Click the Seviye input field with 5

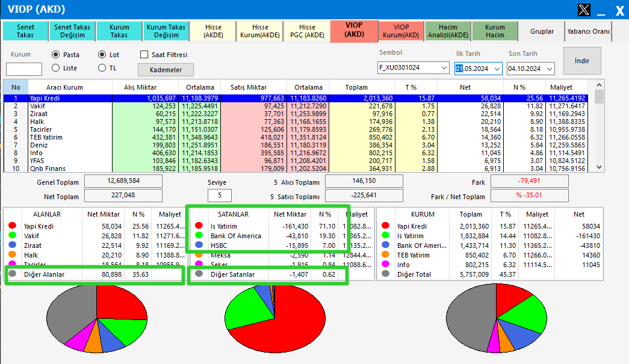pyautogui.click(x=220, y=195)
